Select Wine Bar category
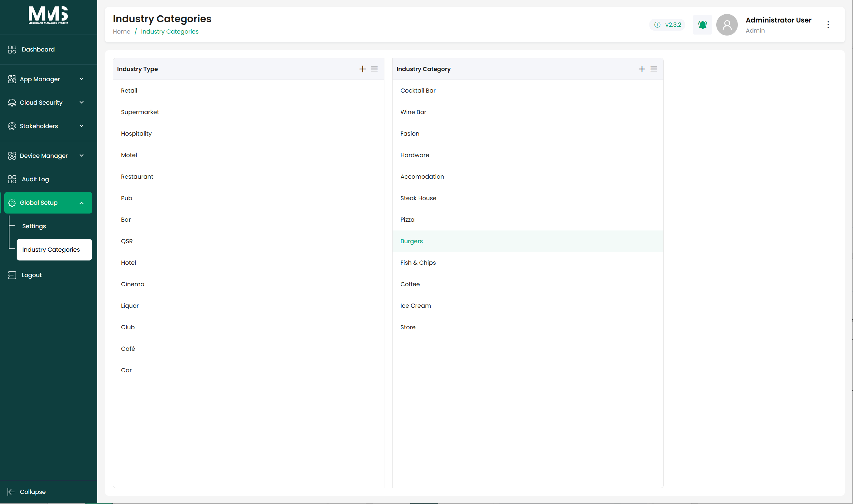This screenshot has height=504, width=853. 528,112
